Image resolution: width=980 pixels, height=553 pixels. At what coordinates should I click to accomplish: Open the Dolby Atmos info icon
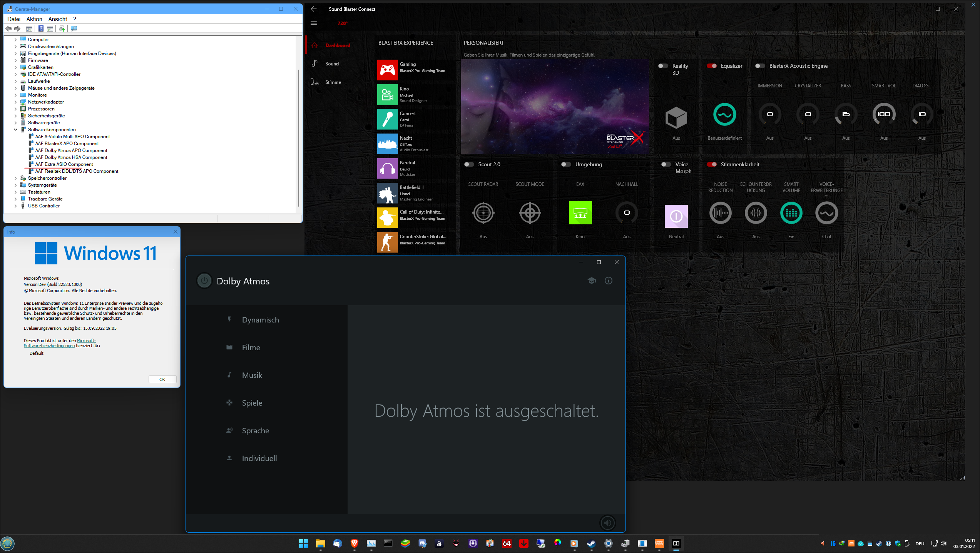pos(609,281)
